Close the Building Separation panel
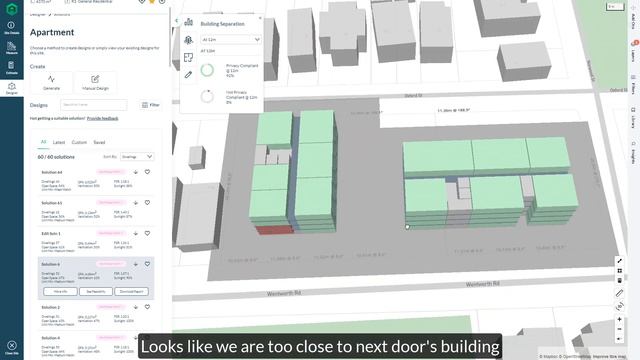 [260, 18]
